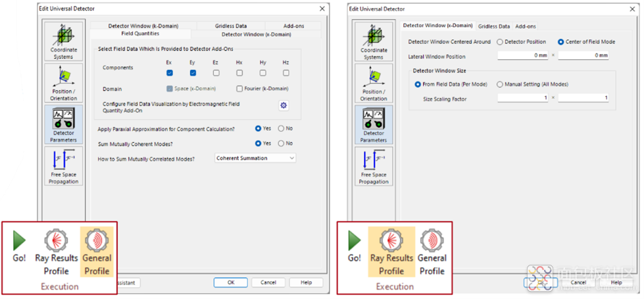Viewport: 644px width, 299px height.
Task: Click Help in right dialog
Action: click(616, 283)
